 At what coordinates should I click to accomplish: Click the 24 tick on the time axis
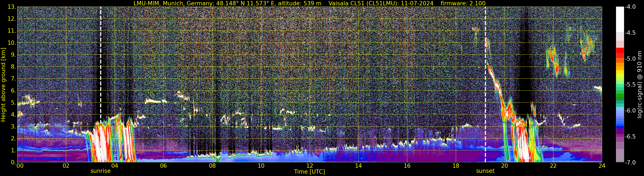pyautogui.click(x=602, y=166)
